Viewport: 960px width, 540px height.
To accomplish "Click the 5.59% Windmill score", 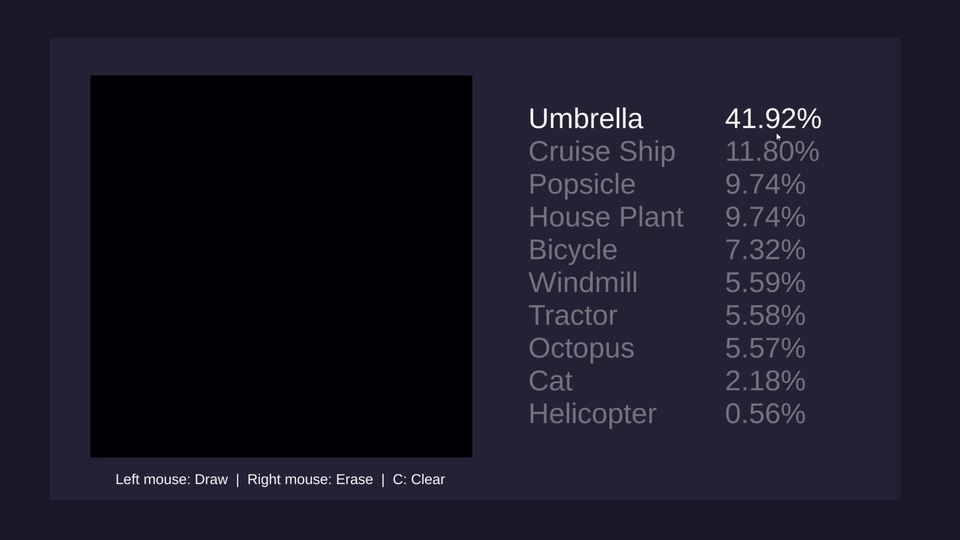I will [x=765, y=283].
